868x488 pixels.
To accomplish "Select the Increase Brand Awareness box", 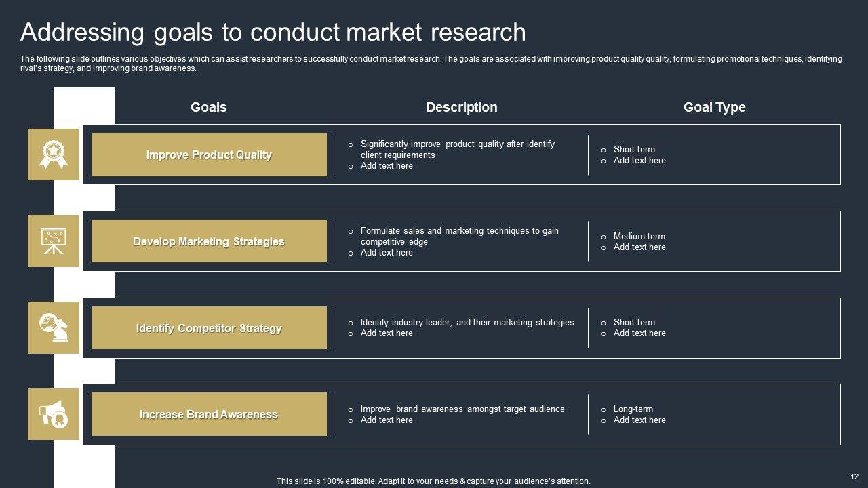I will click(209, 414).
